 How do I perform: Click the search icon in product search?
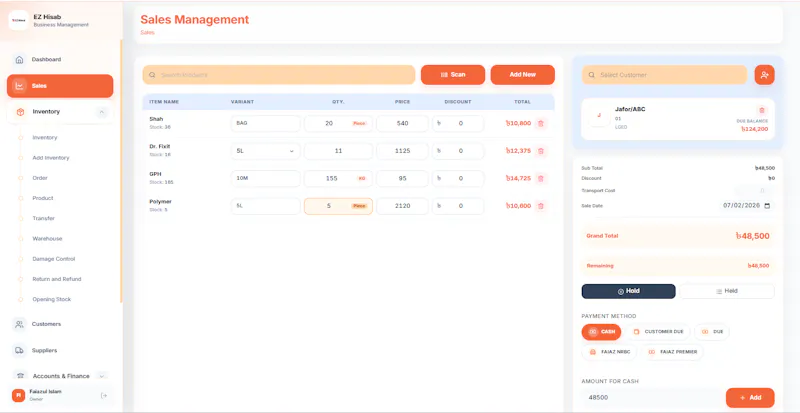152,75
